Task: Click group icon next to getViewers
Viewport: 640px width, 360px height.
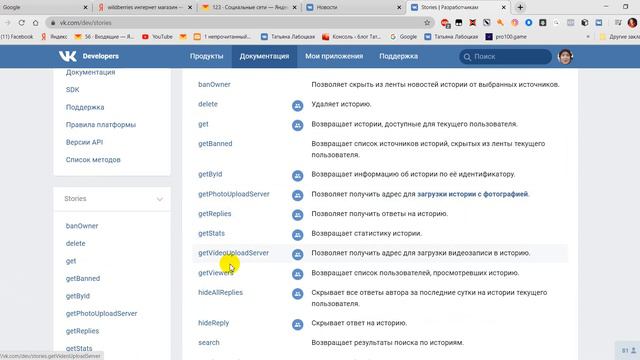Action: [x=298, y=274]
